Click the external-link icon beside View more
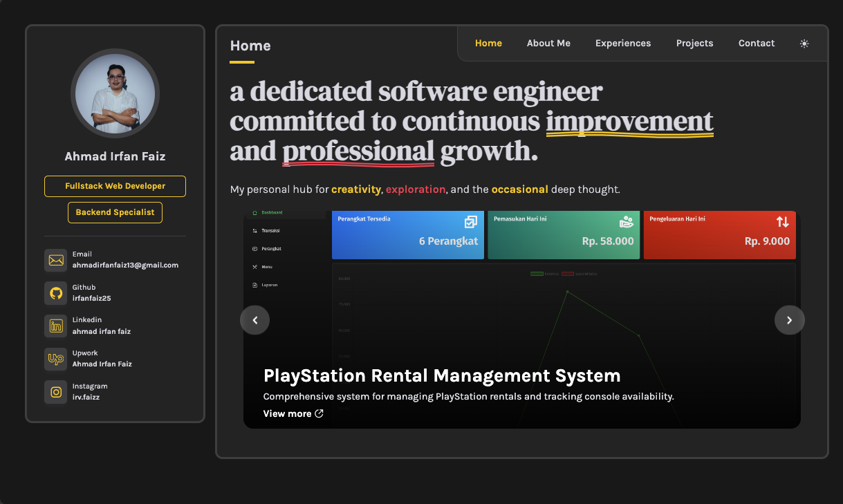The width and height of the screenshot is (843, 504). coord(319,413)
